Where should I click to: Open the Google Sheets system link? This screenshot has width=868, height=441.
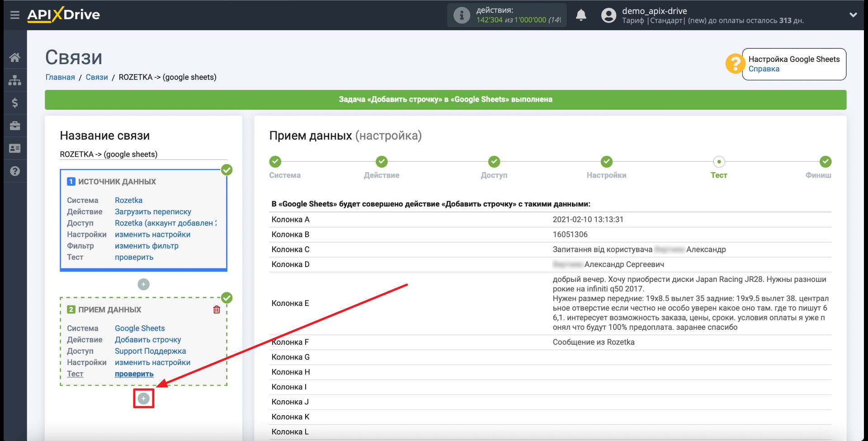tap(140, 328)
